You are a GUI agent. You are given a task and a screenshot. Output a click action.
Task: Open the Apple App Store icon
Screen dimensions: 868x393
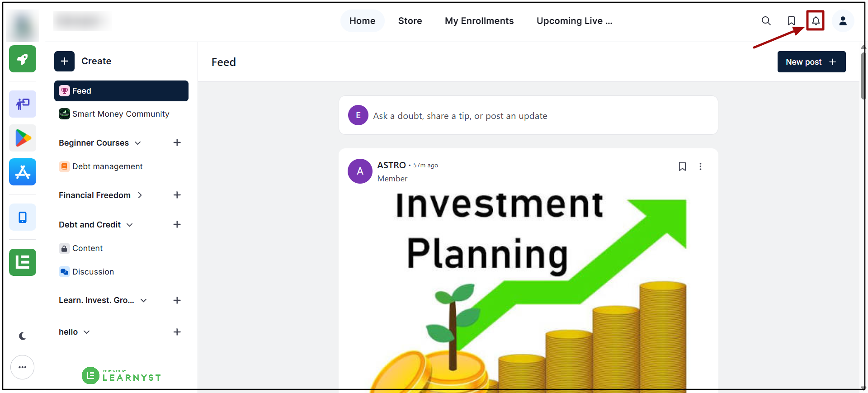point(23,172)
